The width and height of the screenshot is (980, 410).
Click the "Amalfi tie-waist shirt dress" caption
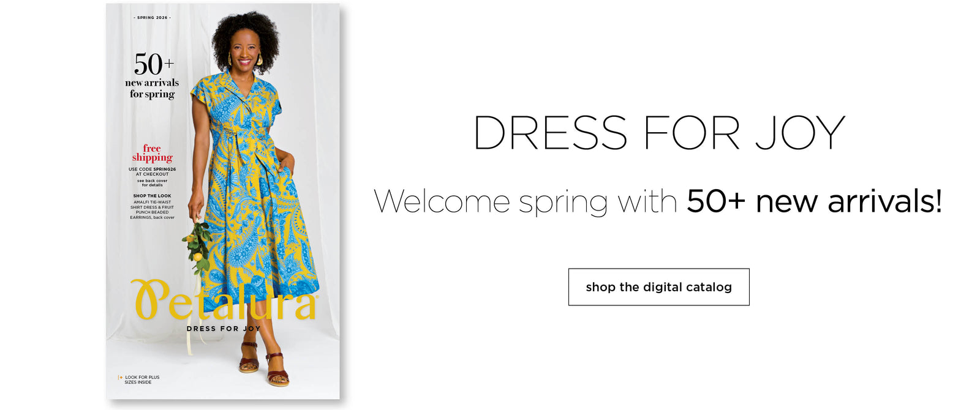coord(152,204)
